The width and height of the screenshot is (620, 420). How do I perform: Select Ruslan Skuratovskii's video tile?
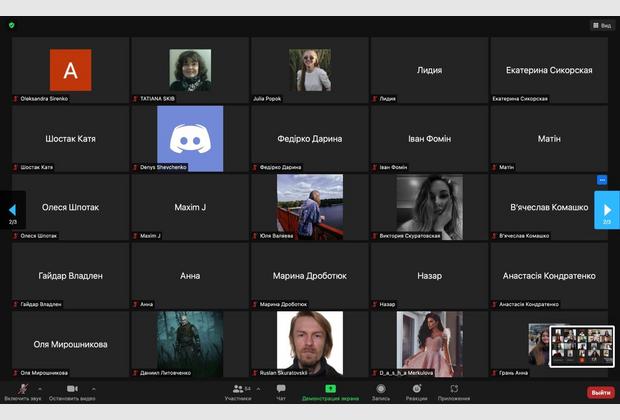click(309, 343)
